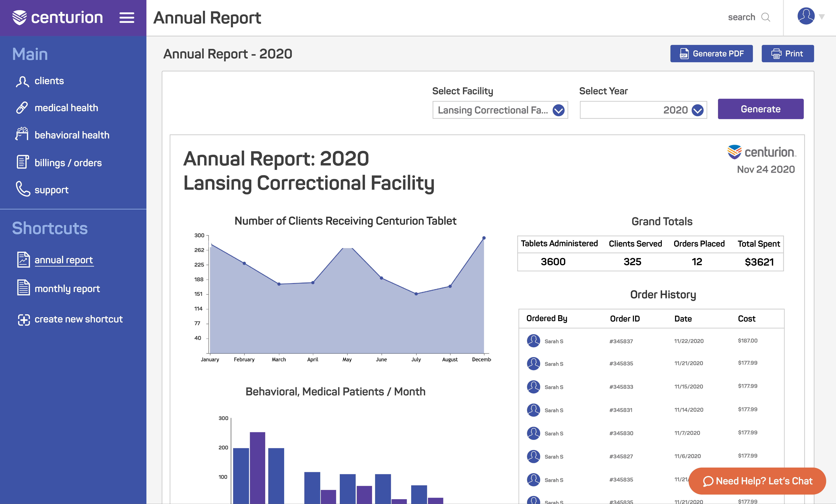Screen dimensions: 836x504
Task: Click the PDF file icon on Generate PDF
Action: click(684, 54)
